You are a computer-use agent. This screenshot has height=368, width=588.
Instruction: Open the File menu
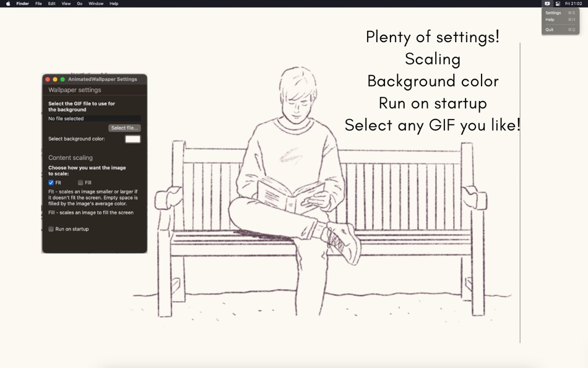tap(38, 3)
